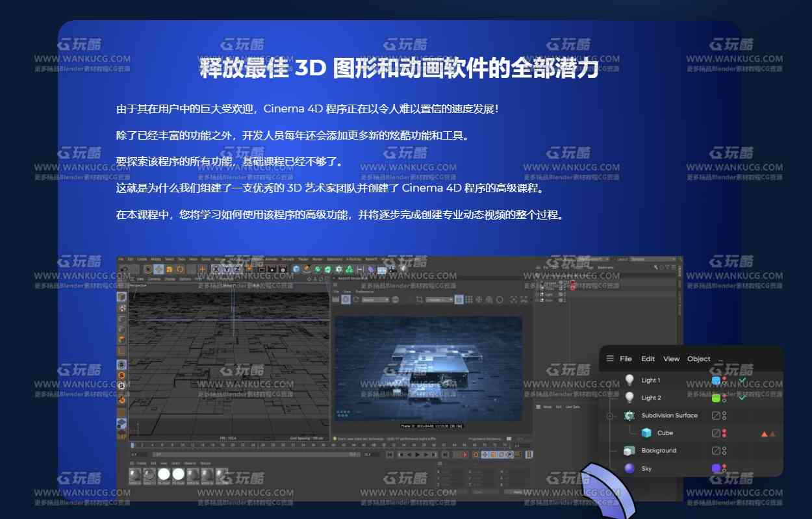This screenshot has height=519, width=812.
Task: Toggle Subdivision Surface visibility dots
Action: pos(724,416)
